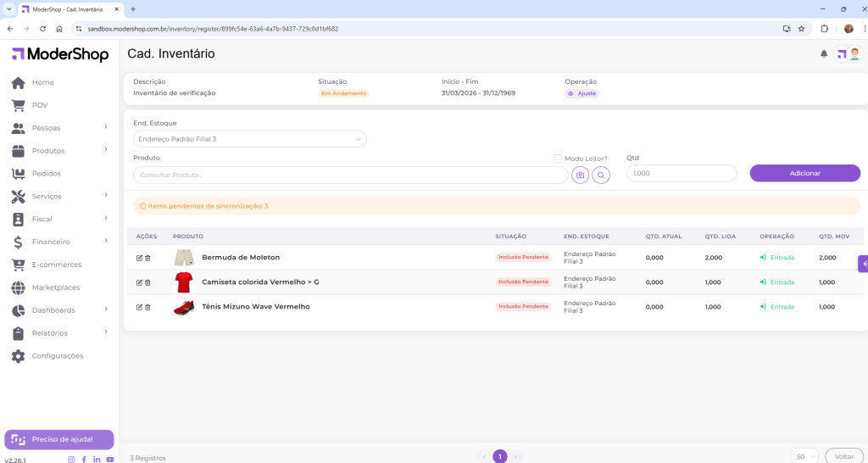Click the magnifier search icon beside product field
868x463 pixels.
601,175
